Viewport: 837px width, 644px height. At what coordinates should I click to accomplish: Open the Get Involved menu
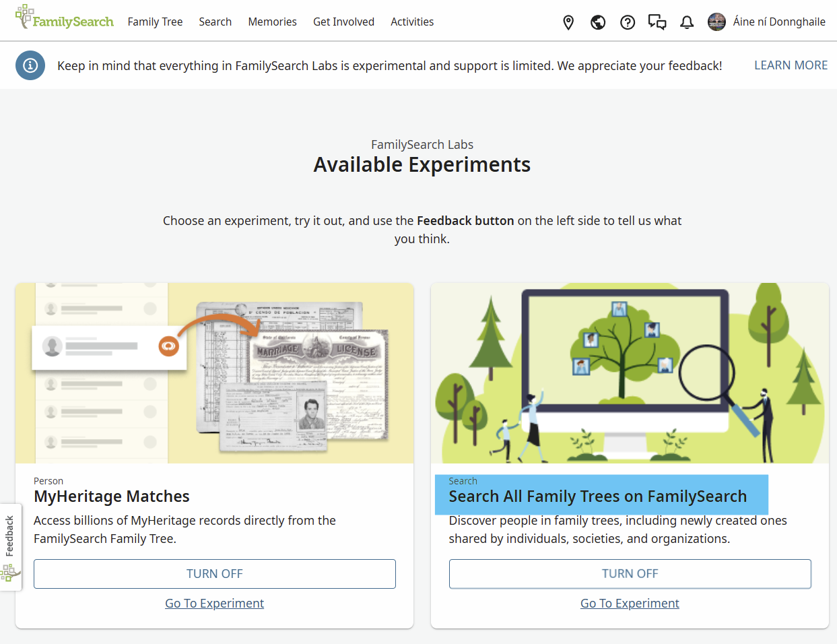point(343,22)
